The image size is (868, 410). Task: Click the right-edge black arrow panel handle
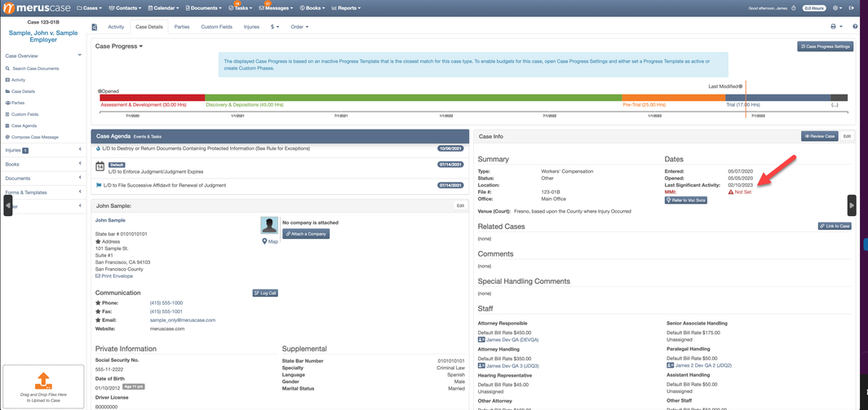point(852,205)
